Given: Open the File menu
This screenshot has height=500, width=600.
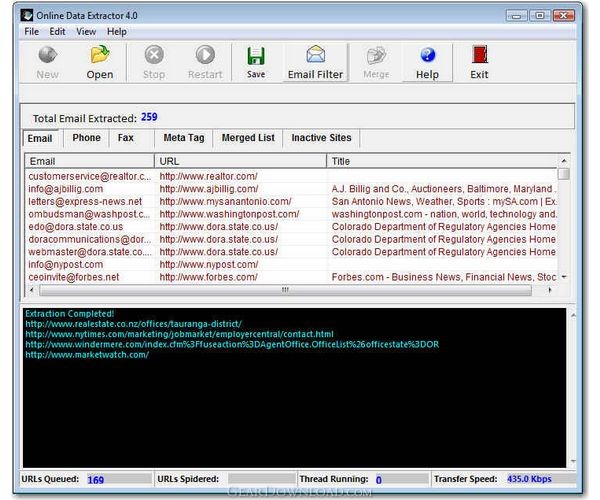Looking at the screenshot, I should 31,32.
